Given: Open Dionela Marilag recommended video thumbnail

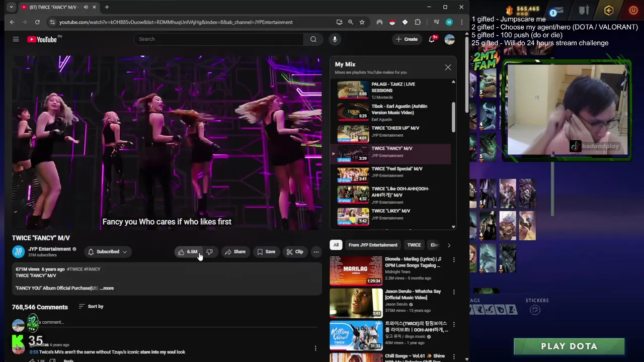Looking at the screenshot, I should point(356,270).
